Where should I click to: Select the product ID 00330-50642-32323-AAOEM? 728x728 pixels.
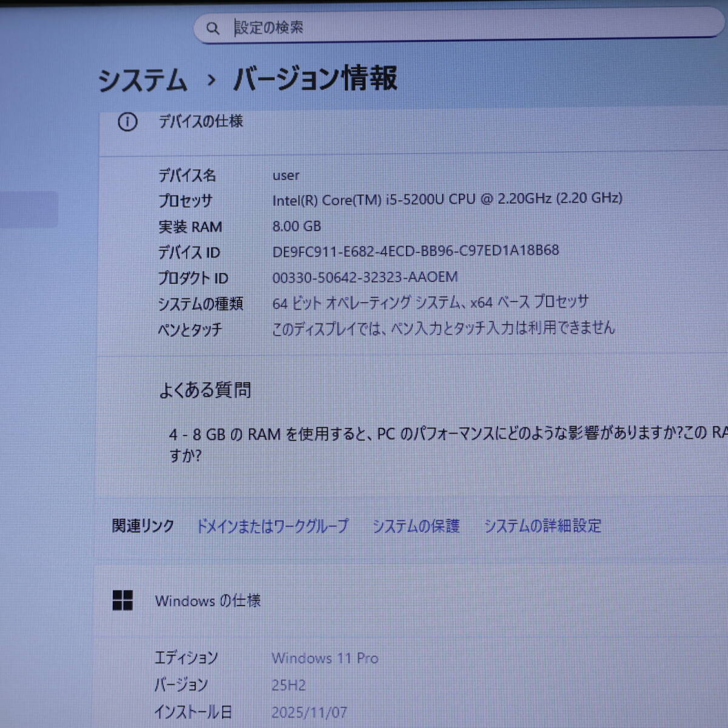(x=365, y=277)
